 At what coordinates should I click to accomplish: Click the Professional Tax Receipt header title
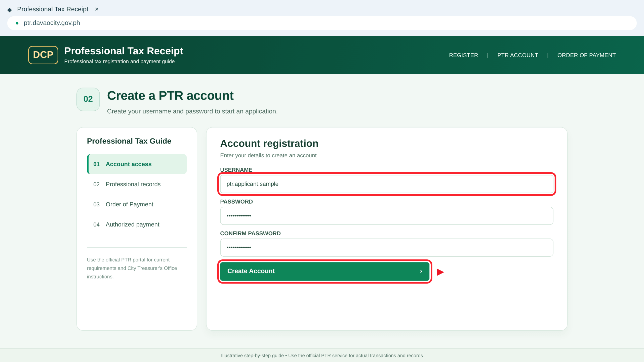pos(124,51)
